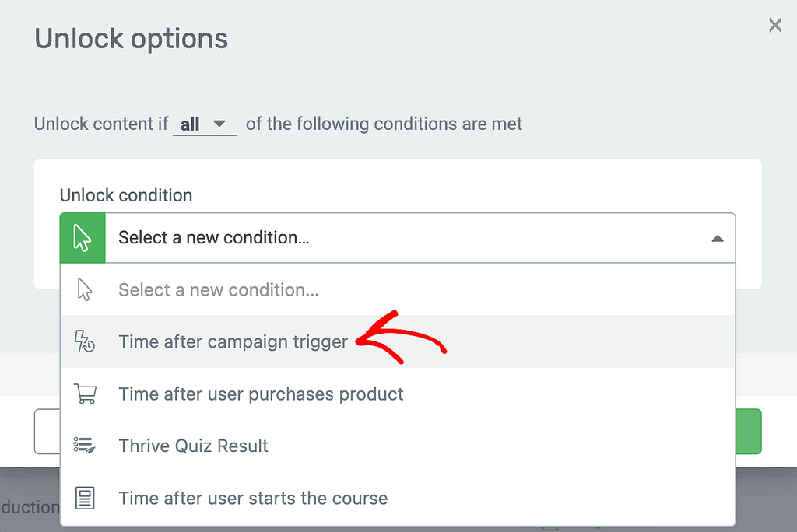Click the green cursor icon beside condition field

tap(83, 238)
